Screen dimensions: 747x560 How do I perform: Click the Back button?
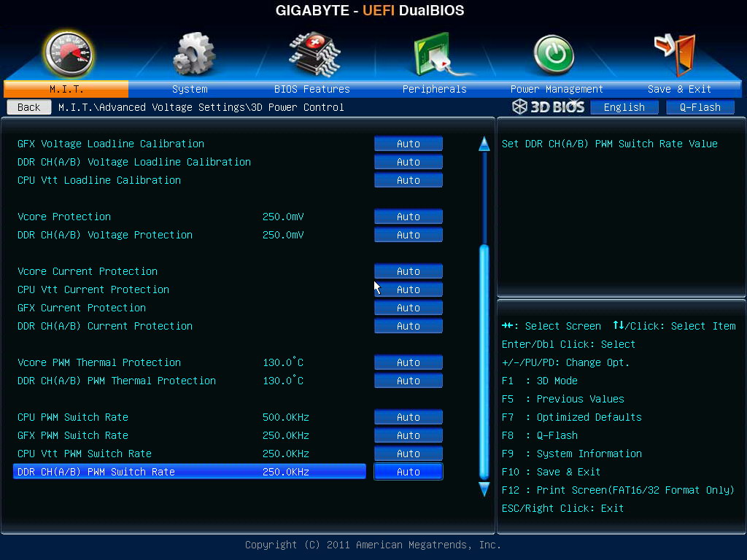pyautogui.click(x=29, y=107)
